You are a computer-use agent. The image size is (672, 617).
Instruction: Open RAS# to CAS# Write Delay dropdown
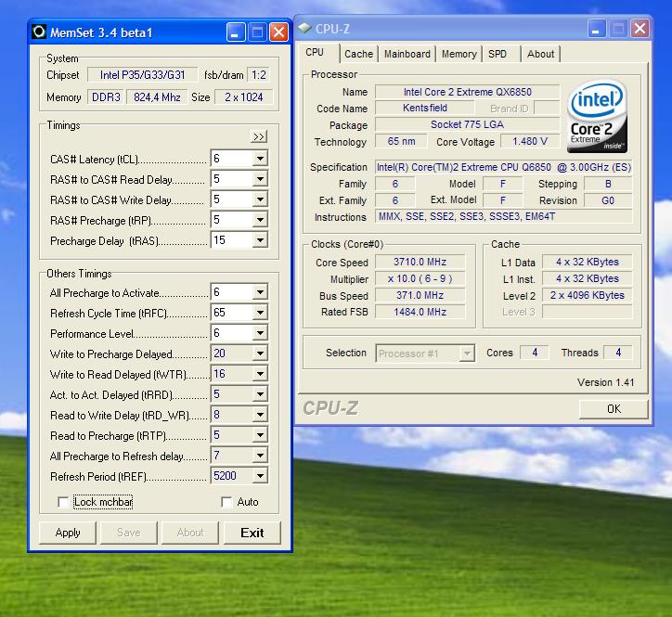[x=260, y=199]
